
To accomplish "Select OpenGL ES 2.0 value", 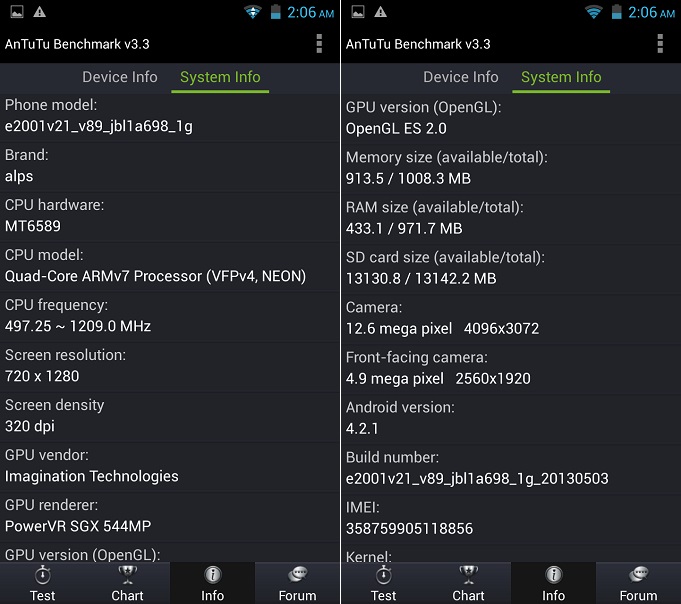I will 396,129.
